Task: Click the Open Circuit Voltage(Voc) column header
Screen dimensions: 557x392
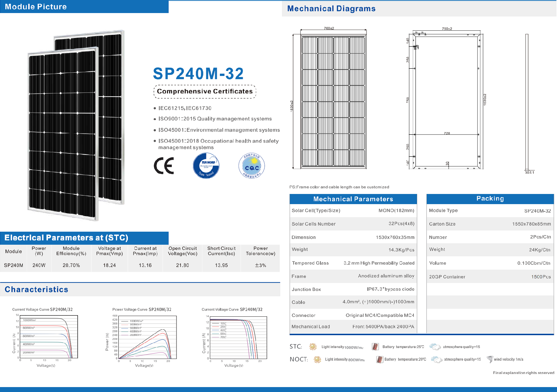Action: [x=182, y=251]
